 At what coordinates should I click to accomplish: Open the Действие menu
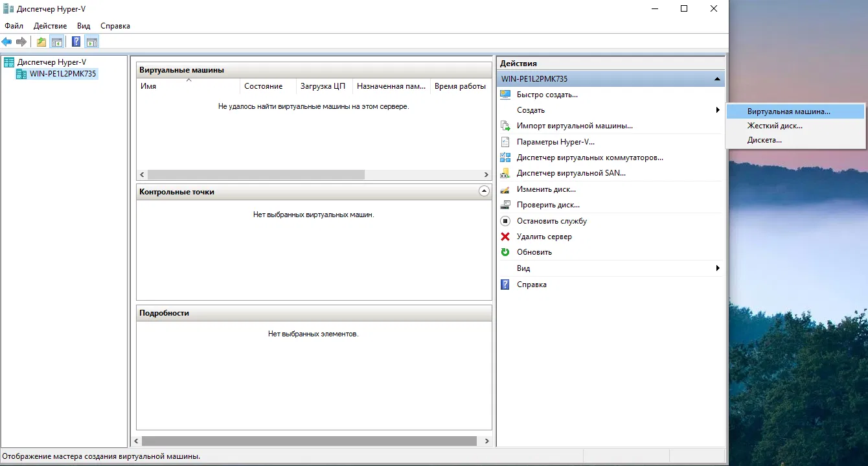50,26
